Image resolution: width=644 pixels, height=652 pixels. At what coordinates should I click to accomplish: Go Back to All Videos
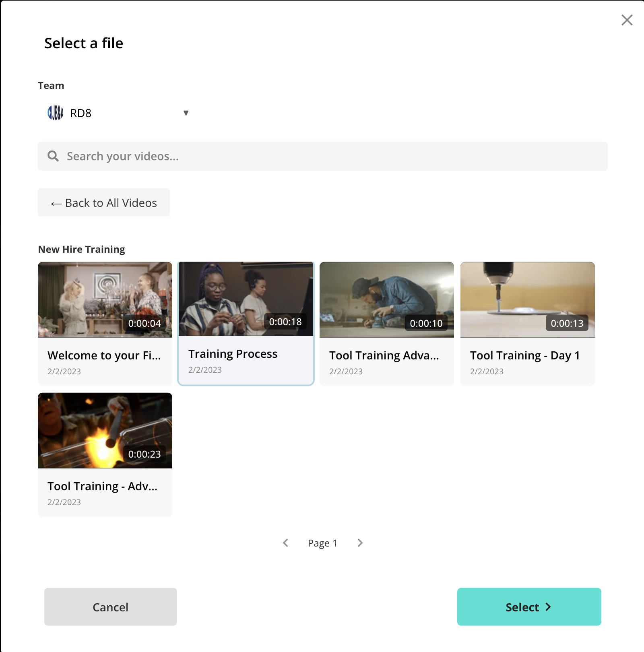pyautogui.click(x=104, y=202)
